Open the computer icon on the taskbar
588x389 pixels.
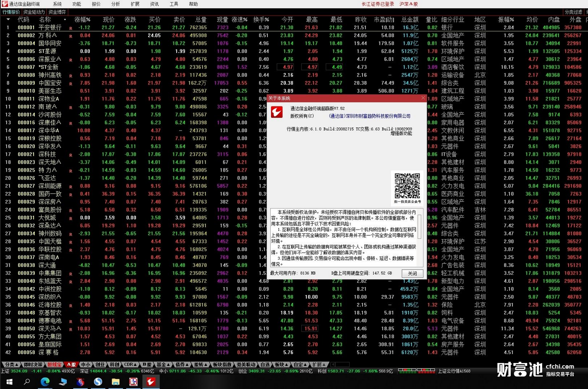63,381
